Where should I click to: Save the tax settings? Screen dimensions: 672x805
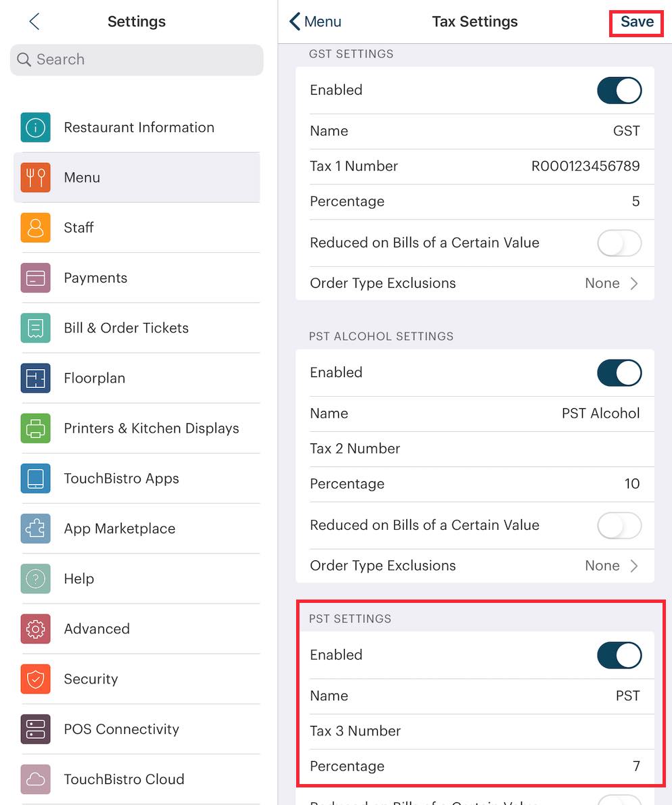[x=636, y=22]
